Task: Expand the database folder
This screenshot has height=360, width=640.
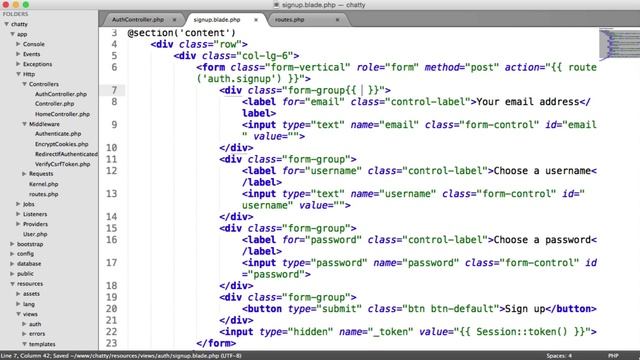Action: pyautogui.click(x=13, y=264)
